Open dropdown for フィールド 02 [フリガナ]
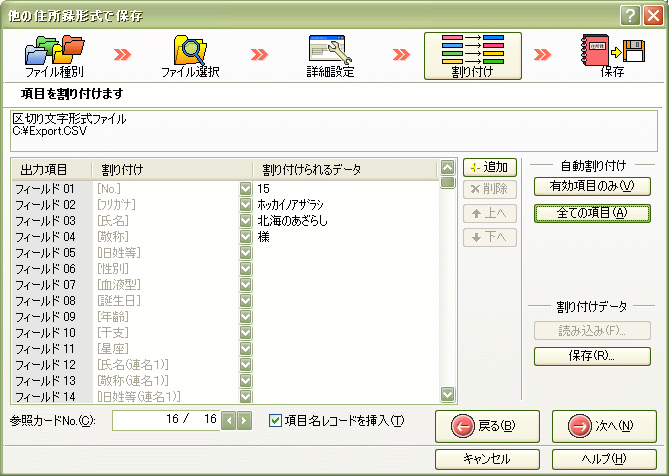The image size is (669, 476). [x=245, y=205]
